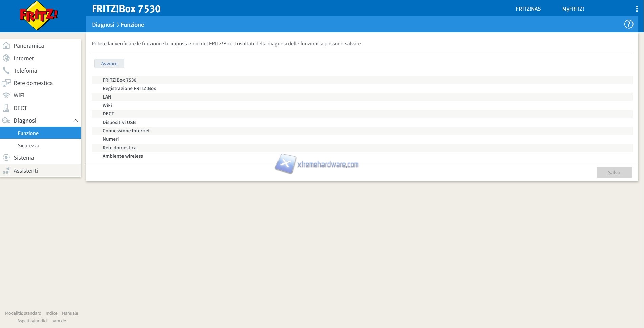
Task: Collapse the Diagnosi menu chevron
Action: point(76,121)
